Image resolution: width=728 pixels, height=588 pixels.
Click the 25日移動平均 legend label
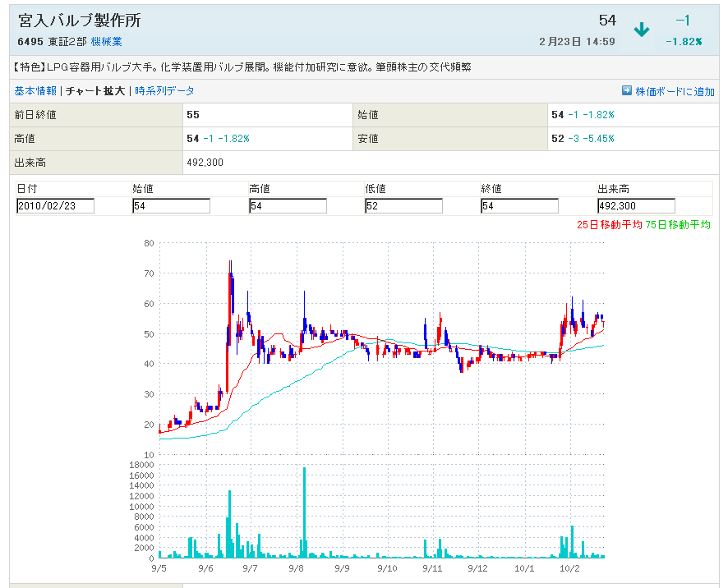(x=609, y=225)
